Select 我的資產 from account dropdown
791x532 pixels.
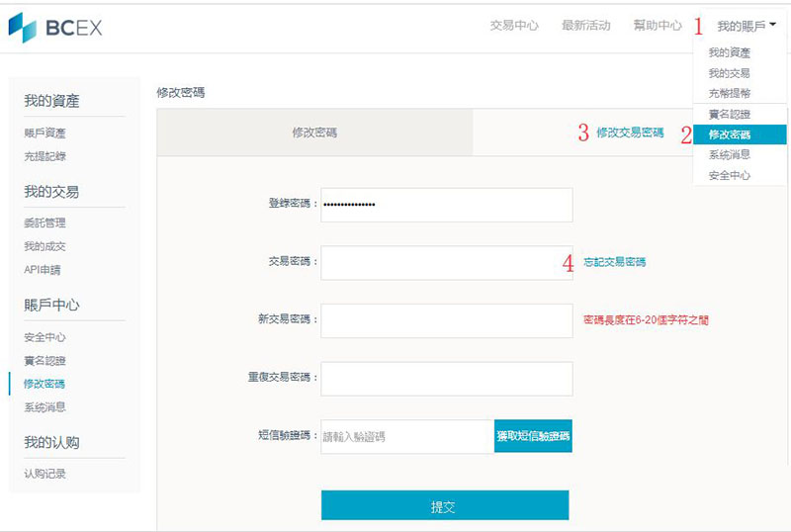[x=730, y=53]
